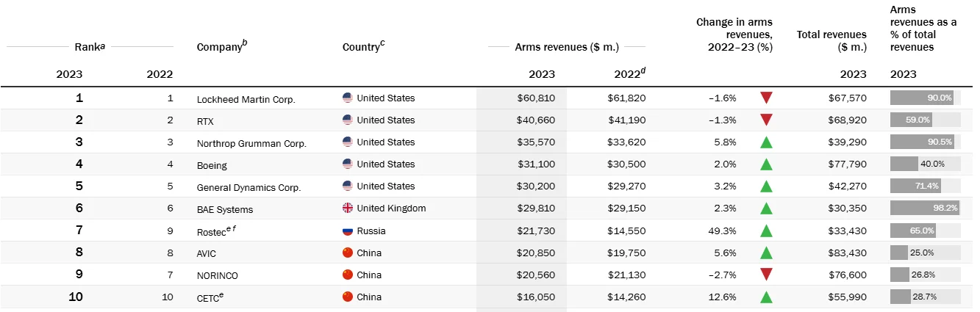
Task: Click the China flag beside CETC
Action: click(x=348, y=297)
